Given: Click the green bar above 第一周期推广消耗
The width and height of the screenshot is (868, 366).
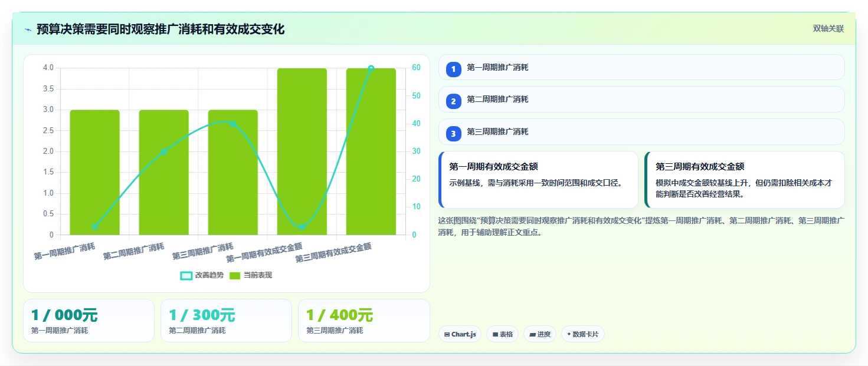Looking at the screenshot, I should pyautogui.click(x=94, y=172).
